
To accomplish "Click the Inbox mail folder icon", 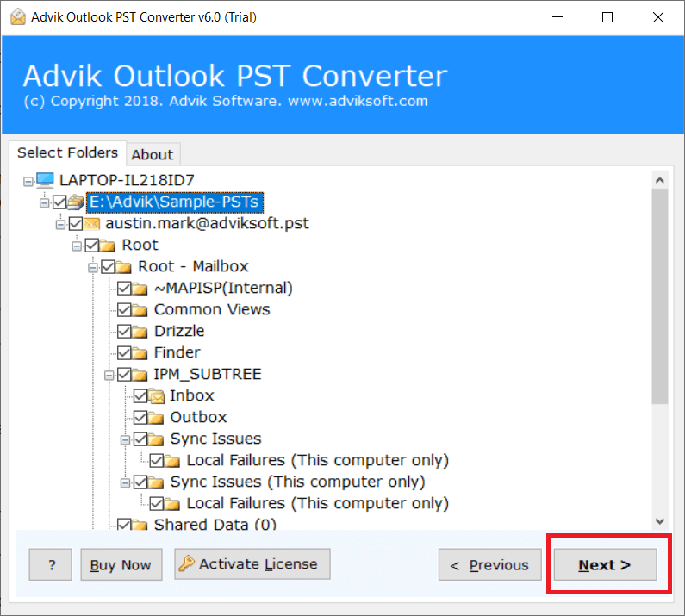I will (156, 395).
